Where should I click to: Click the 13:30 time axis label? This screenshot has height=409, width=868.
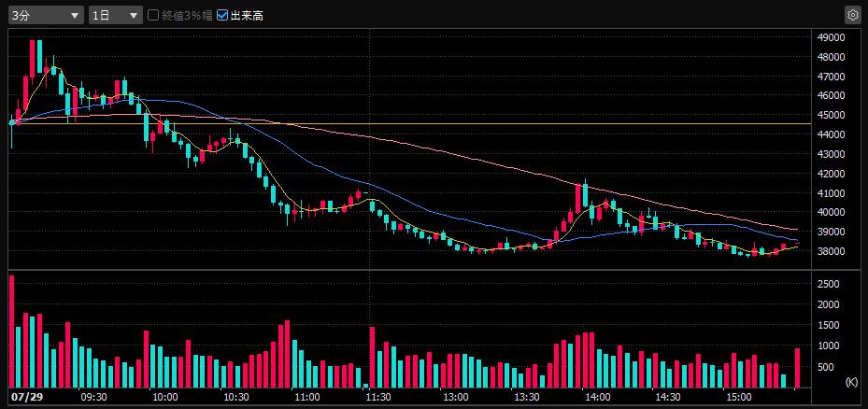[x=527, y=397]
